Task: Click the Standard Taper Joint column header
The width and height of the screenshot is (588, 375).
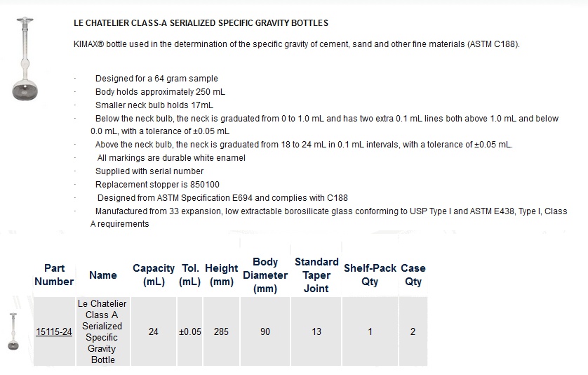Action: click(x=316, y=275)
